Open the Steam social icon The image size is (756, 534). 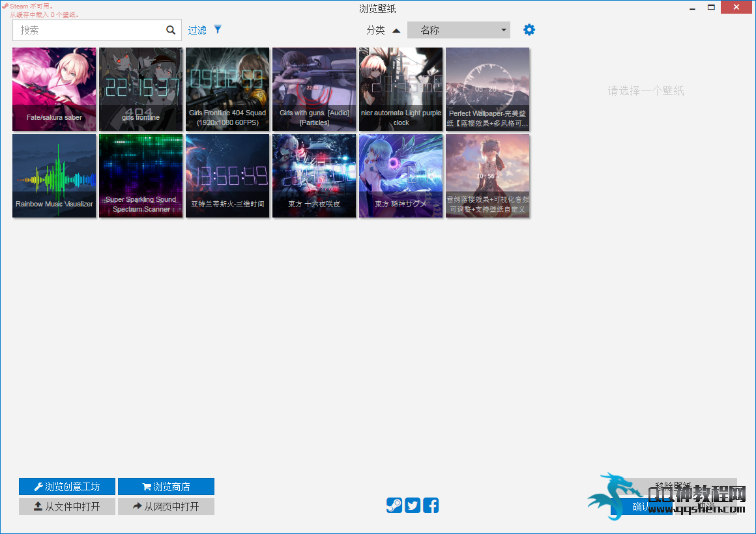394,505
